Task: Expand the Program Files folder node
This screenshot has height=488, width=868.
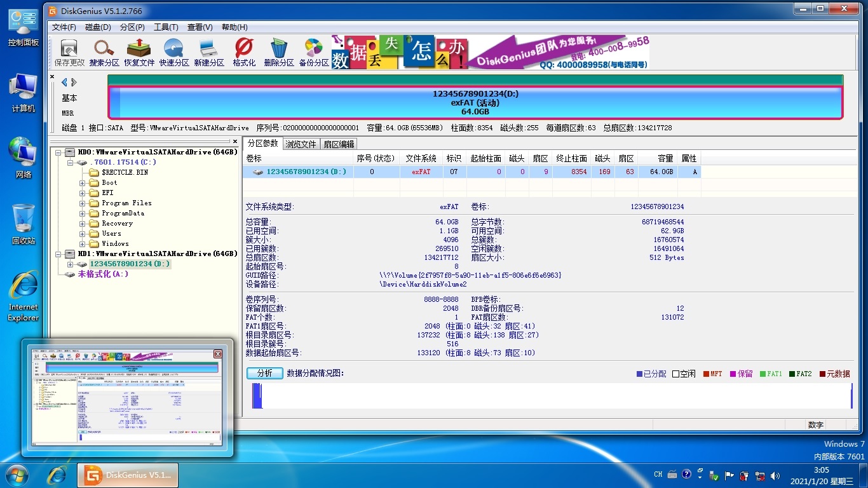Action: [x=82, y=203]
